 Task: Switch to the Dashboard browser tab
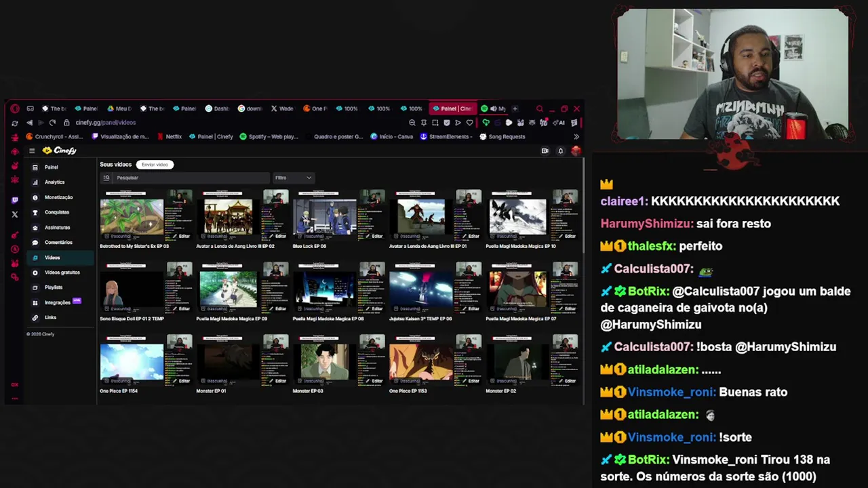pyautogui.click(x=217, y=108)
